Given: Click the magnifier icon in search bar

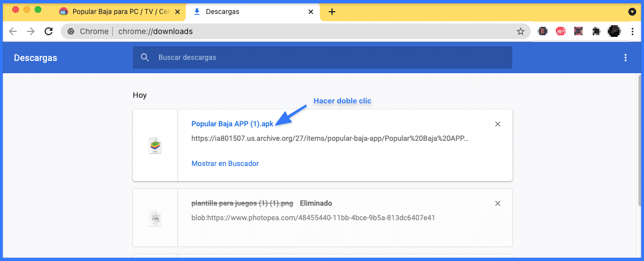Looking at the screenshot, I should point(145,58).
